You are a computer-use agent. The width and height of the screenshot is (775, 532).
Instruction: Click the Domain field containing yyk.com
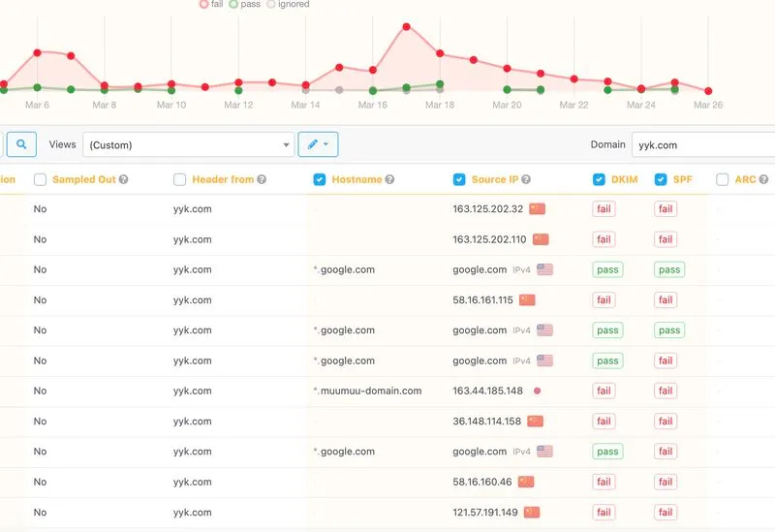(703, 144)
